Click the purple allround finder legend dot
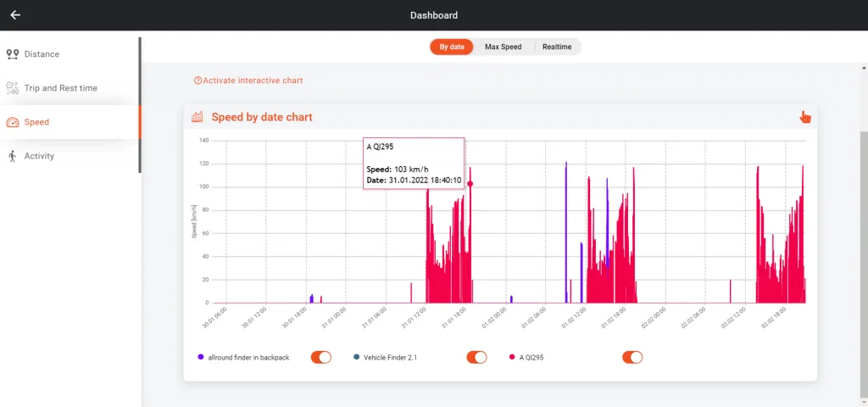Viewport: 868px width, 407px height. [200, 357]
